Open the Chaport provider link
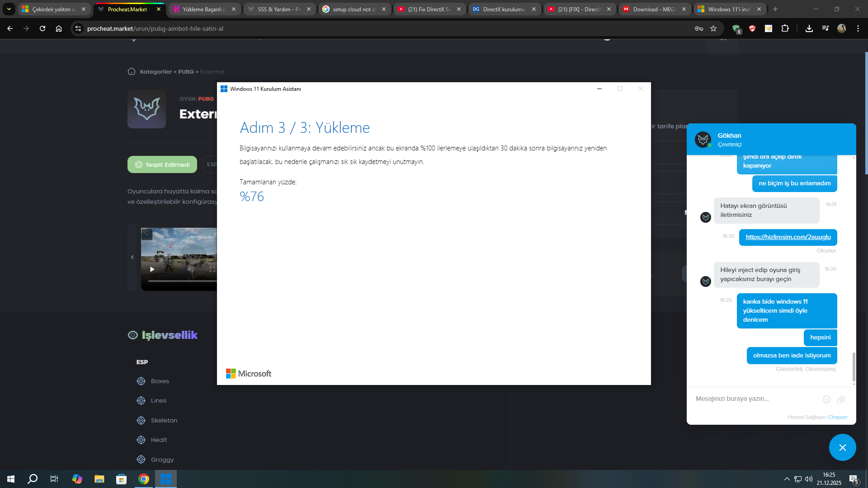The image size is (868, 488). (838, 417)
